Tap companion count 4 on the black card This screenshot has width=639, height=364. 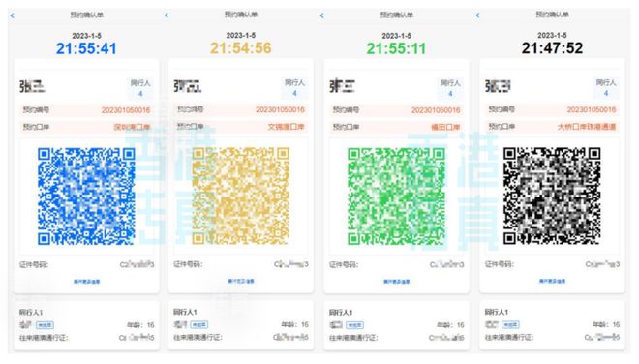(x=606, y=93)
